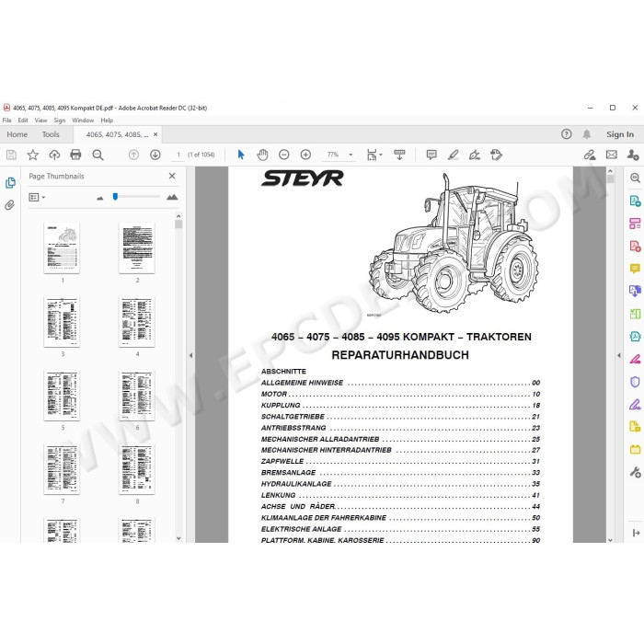This screenshot has height=644, width=644.
Task: Click the Save file icon
Action: (11, 155)
